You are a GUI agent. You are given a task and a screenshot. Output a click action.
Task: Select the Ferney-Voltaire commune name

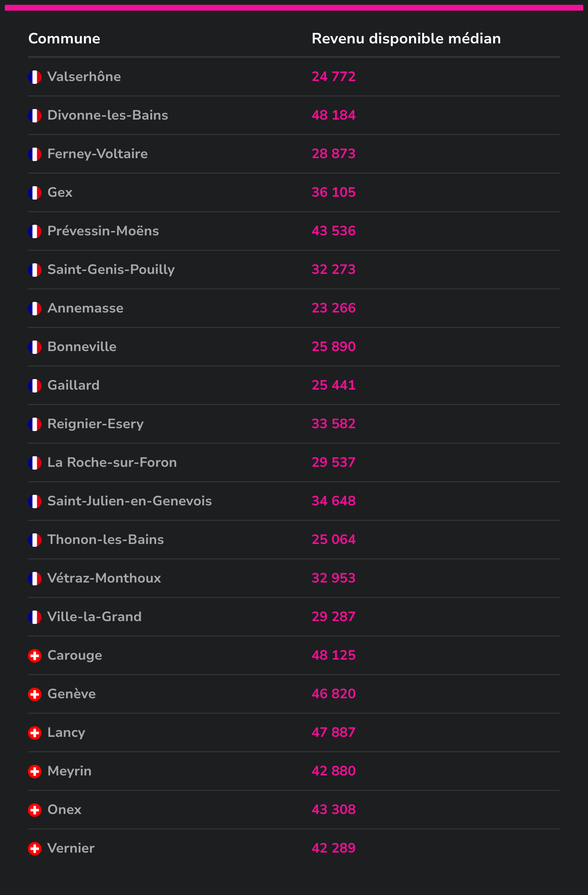[x=97, y=154]
